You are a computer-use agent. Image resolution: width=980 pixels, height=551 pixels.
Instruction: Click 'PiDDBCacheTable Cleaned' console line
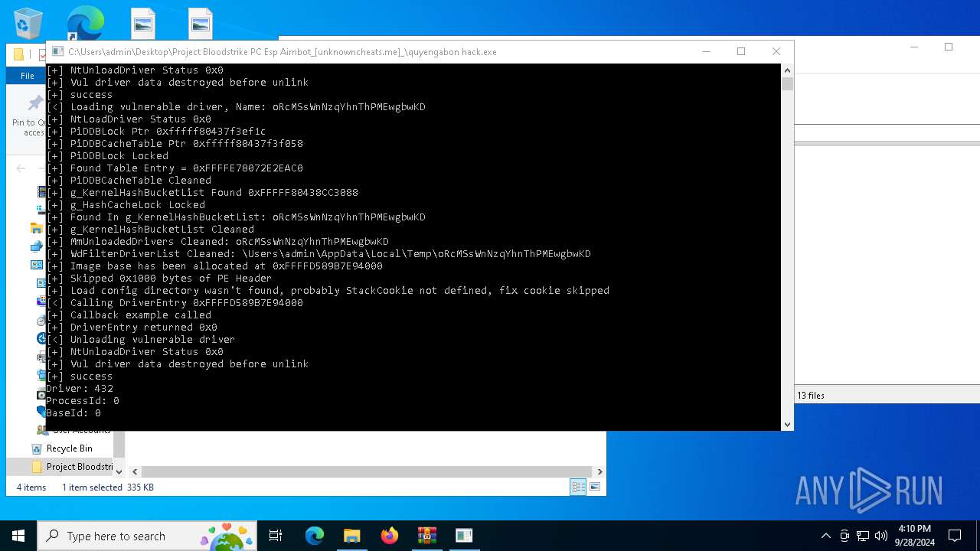[x=141, y=181]
